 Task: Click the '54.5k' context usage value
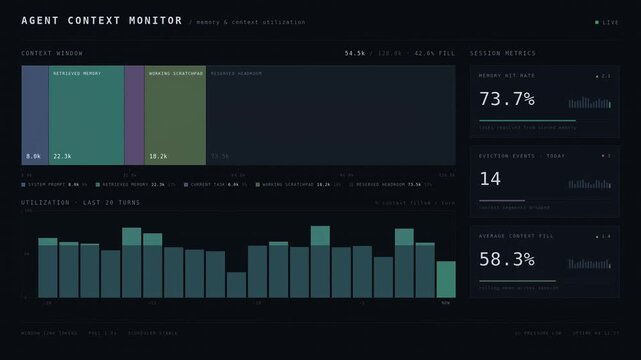point(355,53)
